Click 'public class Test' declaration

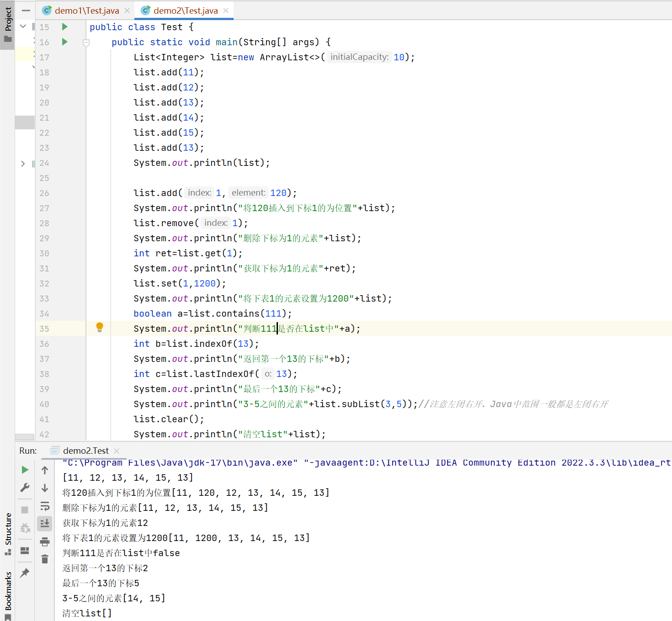point(141,27)
